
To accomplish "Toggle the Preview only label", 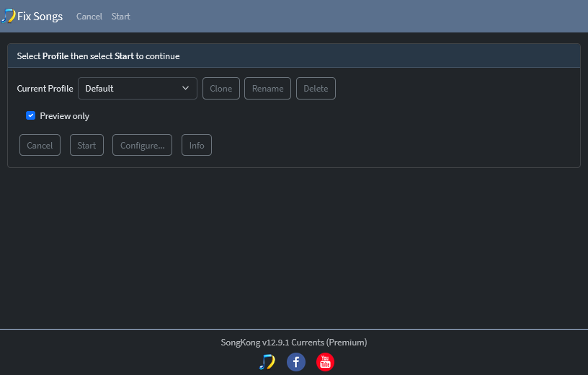I will 65,116.
